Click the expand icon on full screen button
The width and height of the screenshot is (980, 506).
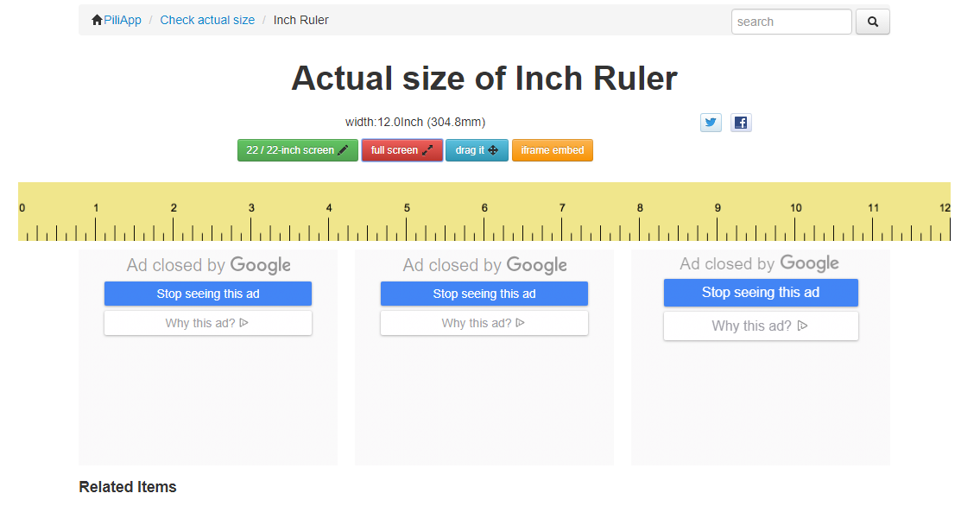pos(426,149)
